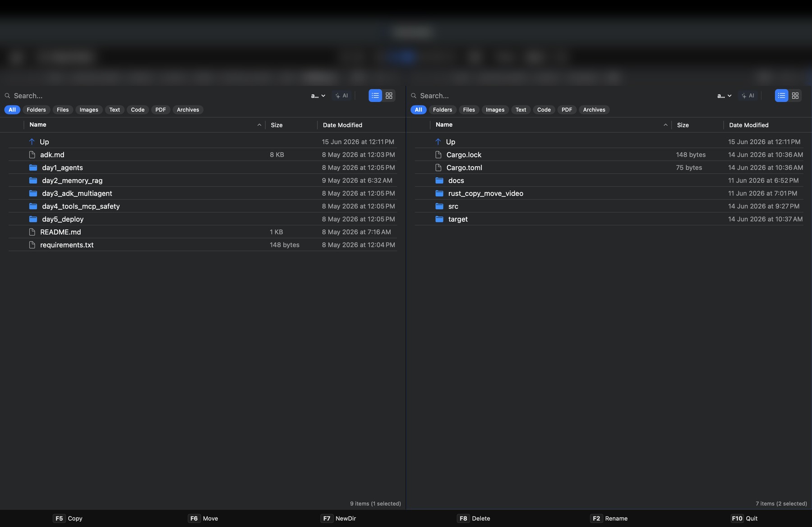The image size is (812, 527).
Task: Click F2 Rename button
Action: (609, 518)
